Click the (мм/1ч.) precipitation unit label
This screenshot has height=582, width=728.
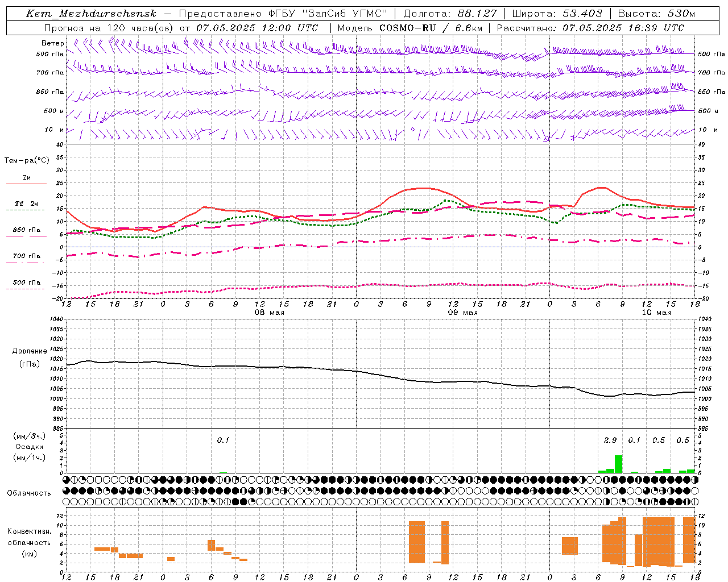click(x=30, y=458)
